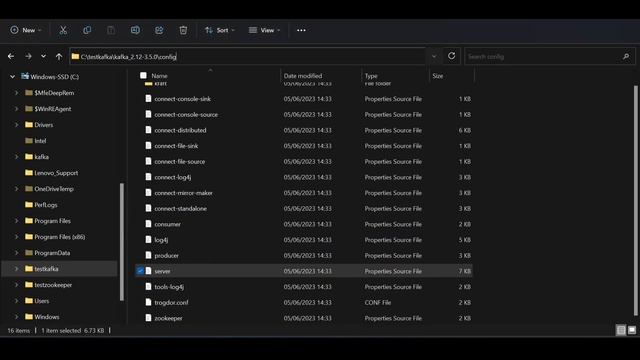Click the Cut scissors icon
640x360 pixels.
pos(63,30)
